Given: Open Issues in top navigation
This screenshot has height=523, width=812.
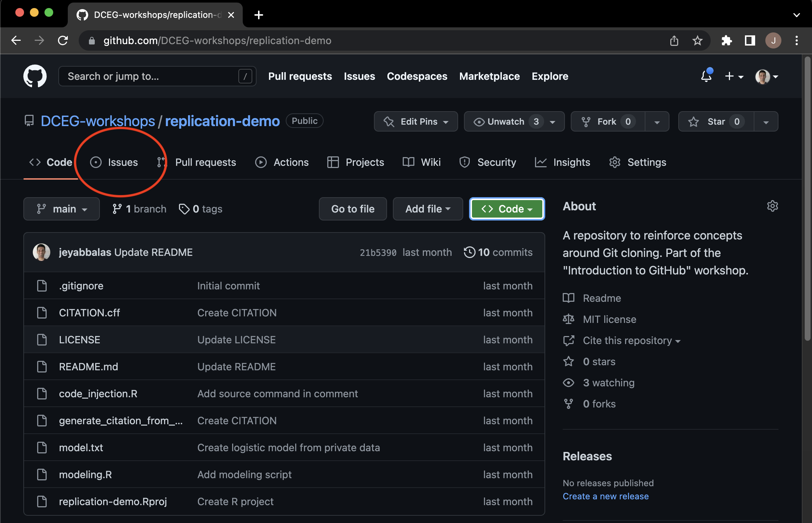Looking at the screenshot, I should click(359, 76).
